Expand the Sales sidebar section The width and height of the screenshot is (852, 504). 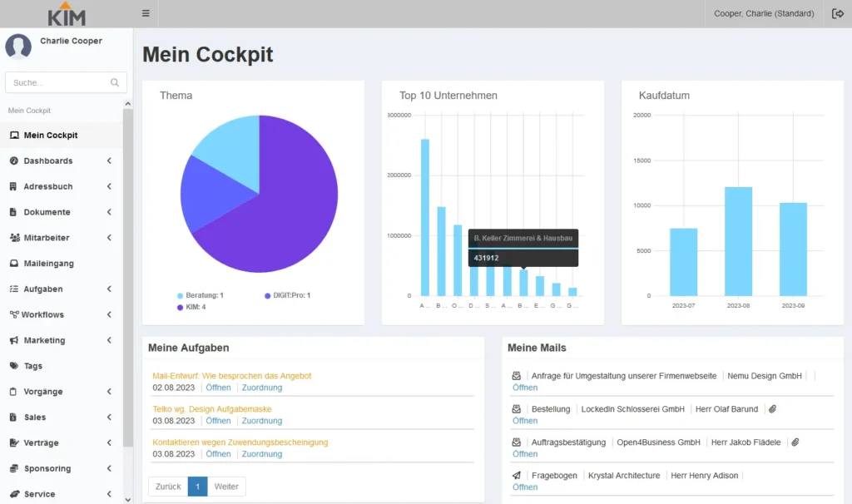pos(108,417)
